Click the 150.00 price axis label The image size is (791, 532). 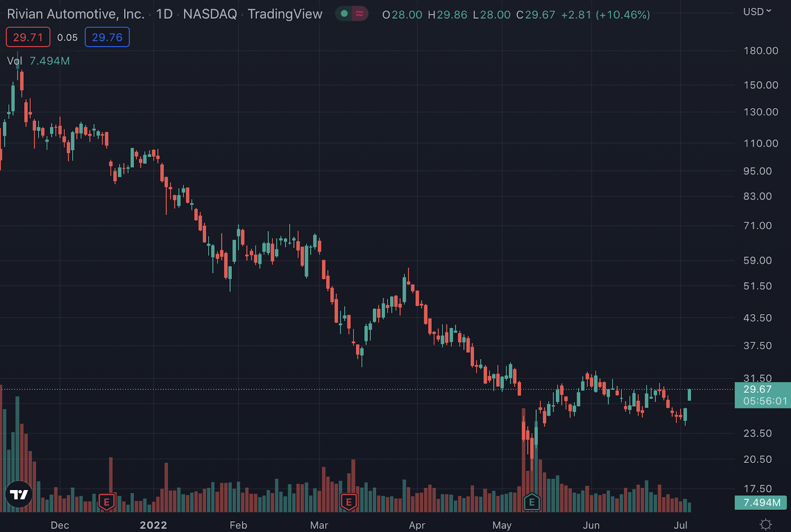[x=761, y=85]
